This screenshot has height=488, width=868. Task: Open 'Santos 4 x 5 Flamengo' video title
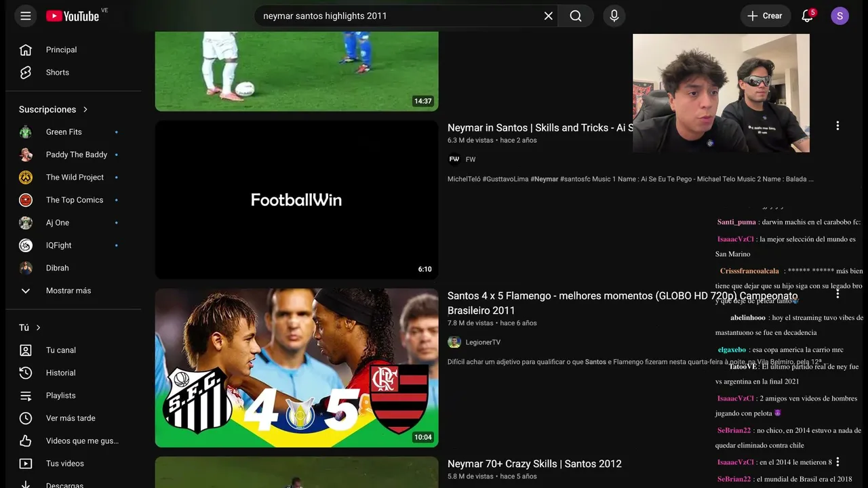[623, 302]
